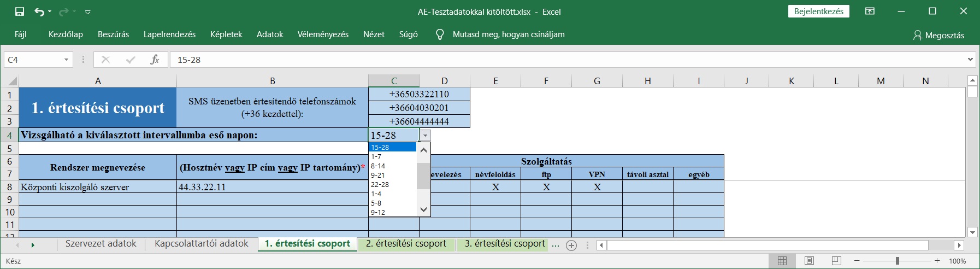Select Normal view icon in status bar
The image size is (980, 269).
pos(782,261)
